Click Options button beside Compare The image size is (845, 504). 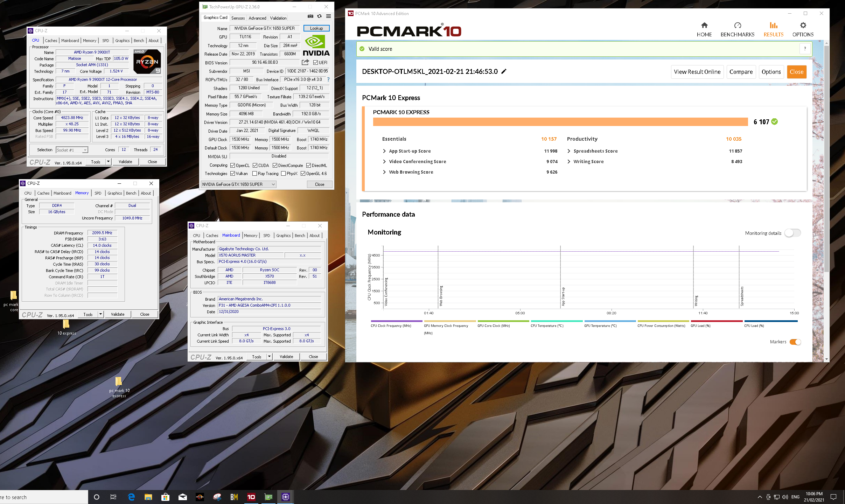tap(771, 72)
